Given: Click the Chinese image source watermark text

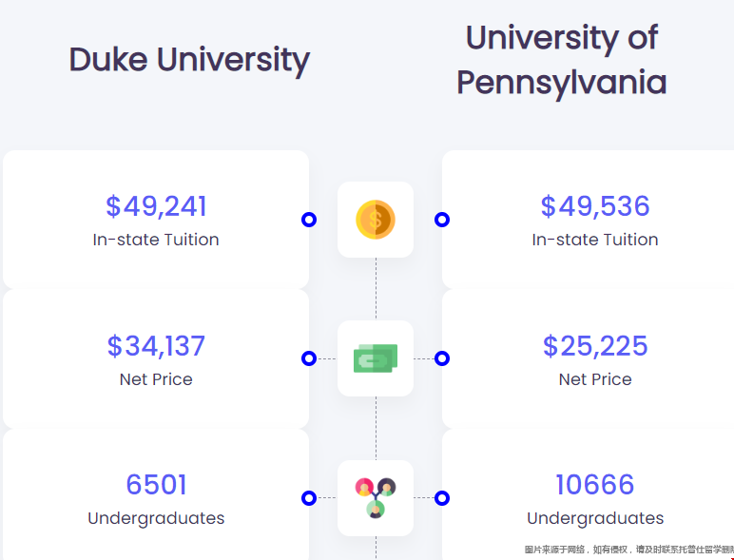Looking at the screenshot, I should click(628, 550).
